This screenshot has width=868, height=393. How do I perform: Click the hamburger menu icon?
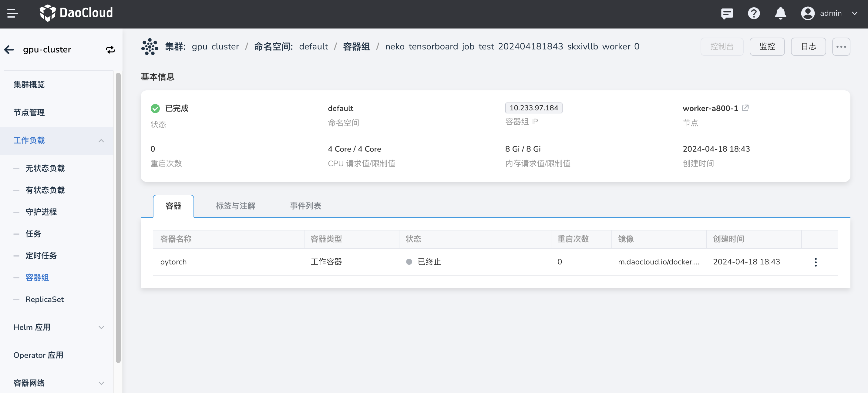tap(12, 13)
